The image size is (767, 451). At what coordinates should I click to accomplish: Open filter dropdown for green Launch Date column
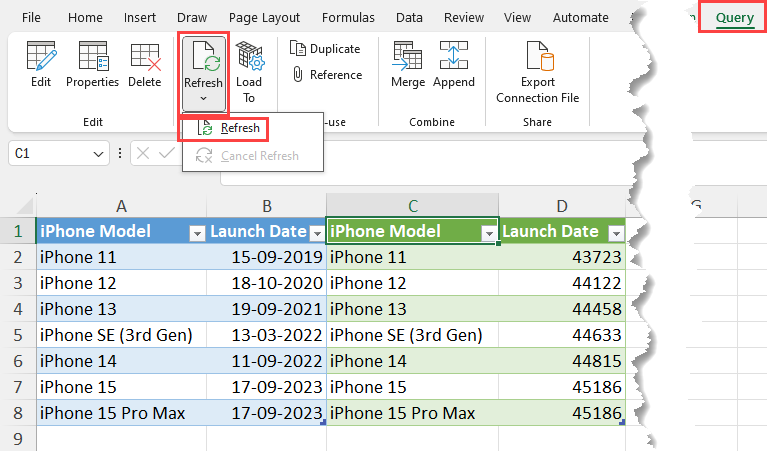(x=616, y=234)
